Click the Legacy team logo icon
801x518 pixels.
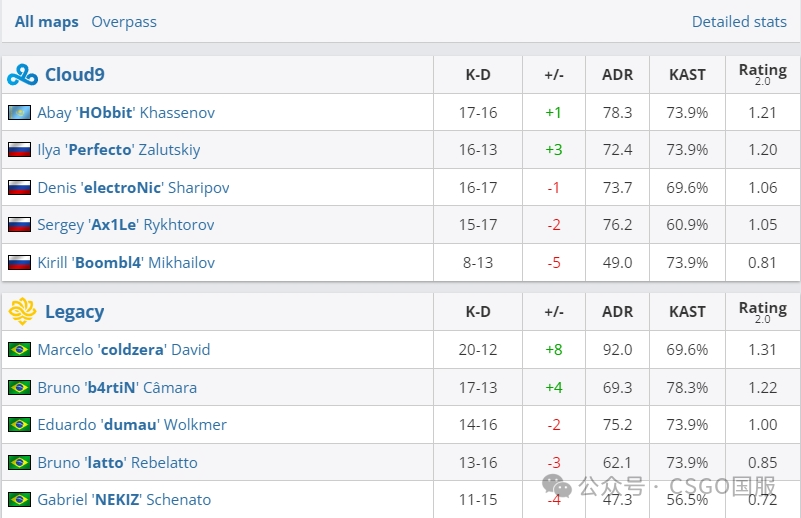[22, 312]
